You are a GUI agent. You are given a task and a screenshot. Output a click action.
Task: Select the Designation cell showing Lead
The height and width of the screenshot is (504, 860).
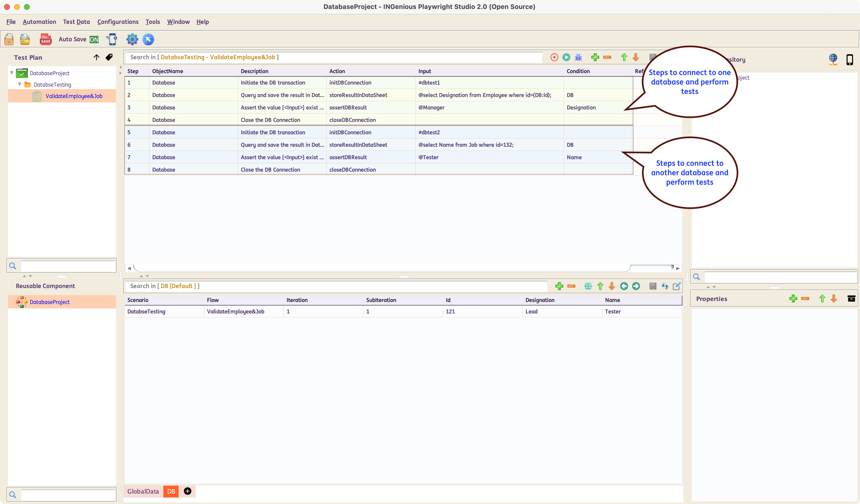point(562,311)
